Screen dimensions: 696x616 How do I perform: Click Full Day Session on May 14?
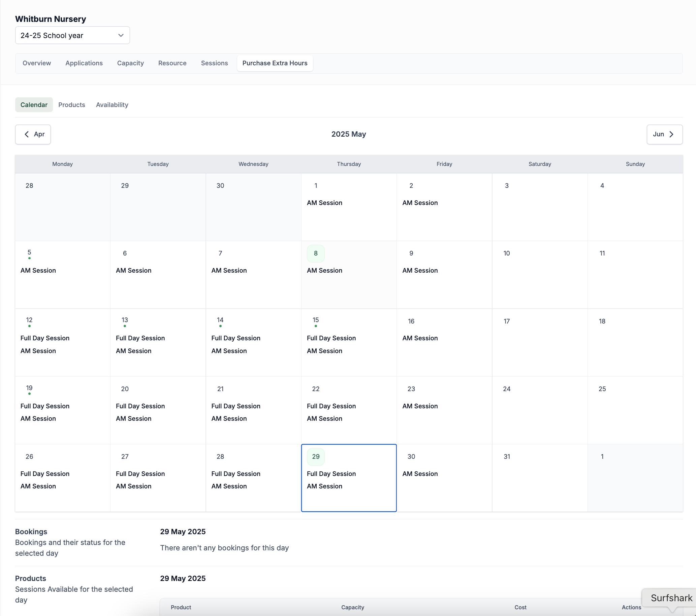click(235, 338)
